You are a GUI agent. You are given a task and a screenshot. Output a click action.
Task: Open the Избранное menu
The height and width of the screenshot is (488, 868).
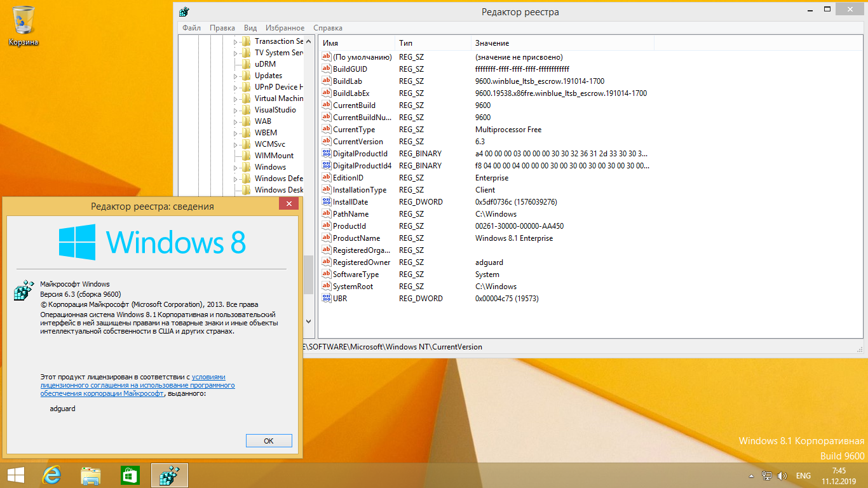285,28
